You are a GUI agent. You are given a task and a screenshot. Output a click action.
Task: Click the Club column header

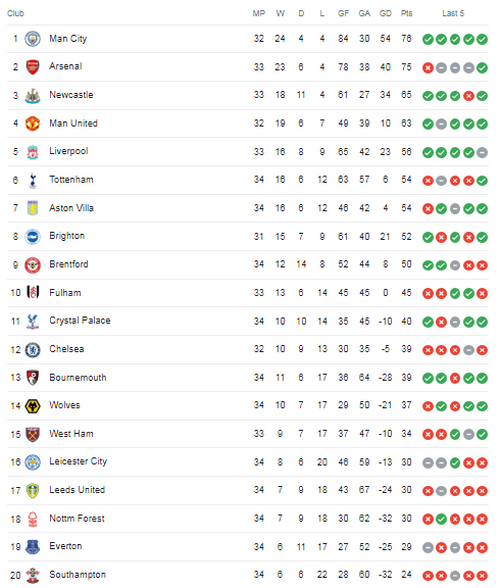(16, 14)
